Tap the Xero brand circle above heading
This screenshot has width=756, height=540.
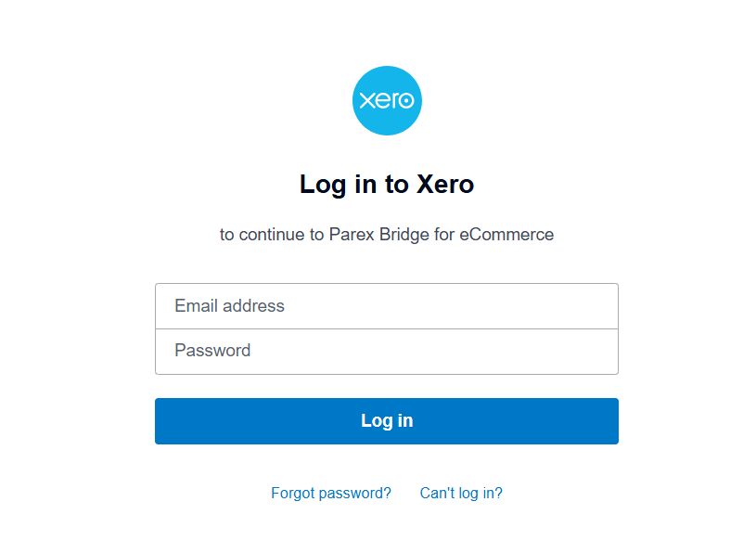coord(387,100)
